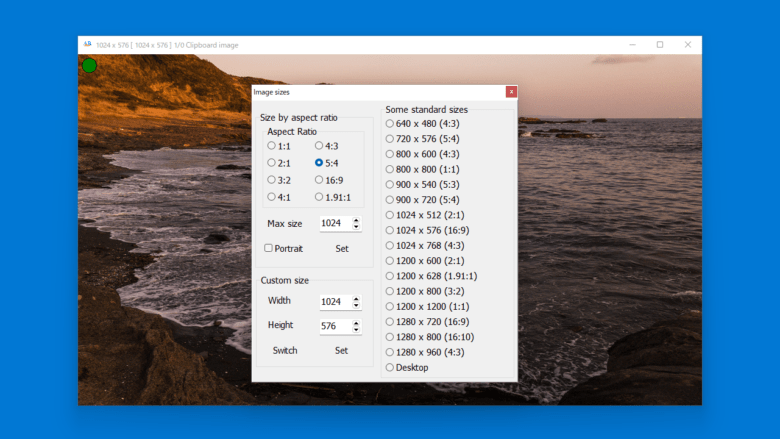Select the 800 x 800 (1:1) size
Image resolution: width=780 pixels, height=439 pixels.
pyautogui.click(x=422, y=170)
